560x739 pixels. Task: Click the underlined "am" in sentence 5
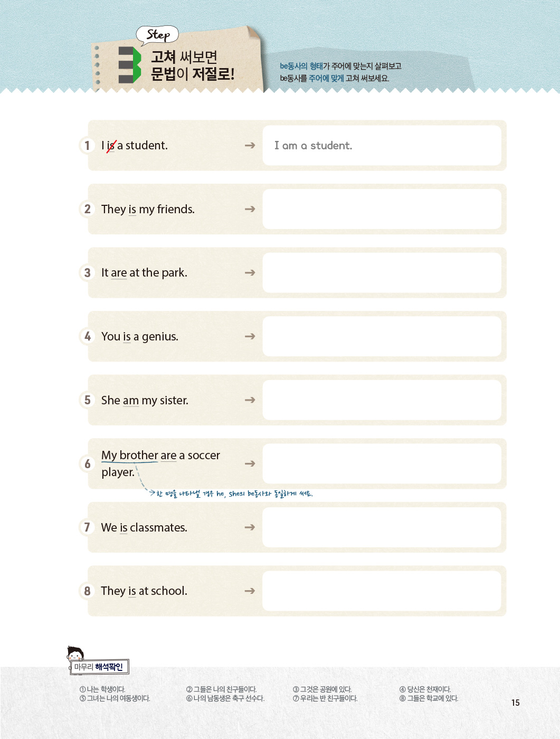(131, 401)
